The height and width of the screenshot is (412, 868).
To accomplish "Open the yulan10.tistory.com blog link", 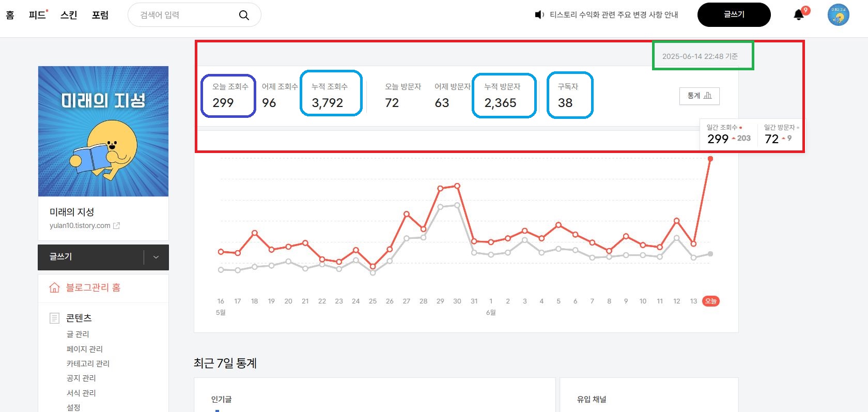I will coord(80,225).
